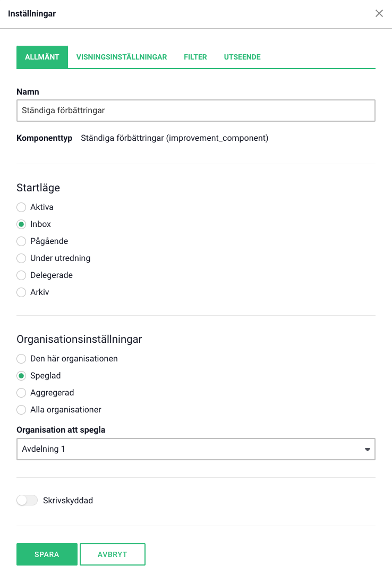Open the Utseende tab

point(242,57)
